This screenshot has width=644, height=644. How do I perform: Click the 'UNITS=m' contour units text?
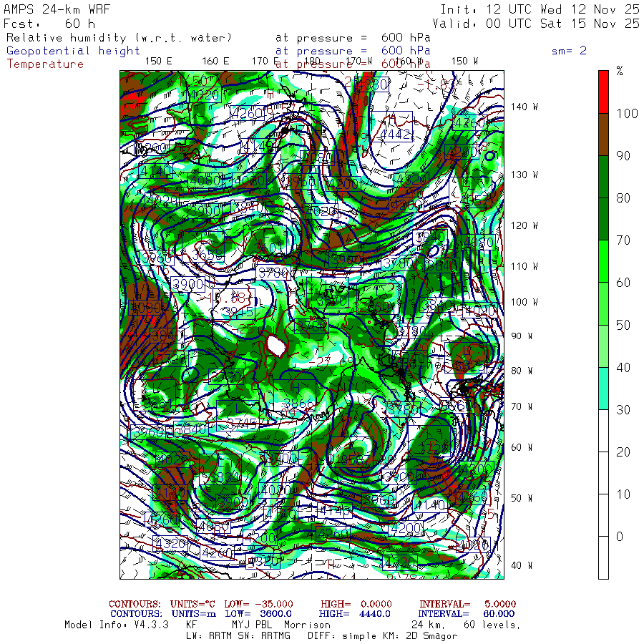[x=193, y=614]
